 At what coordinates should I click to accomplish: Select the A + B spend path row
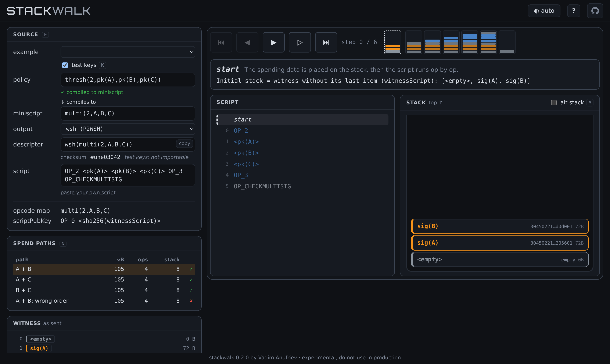[104, 269]
